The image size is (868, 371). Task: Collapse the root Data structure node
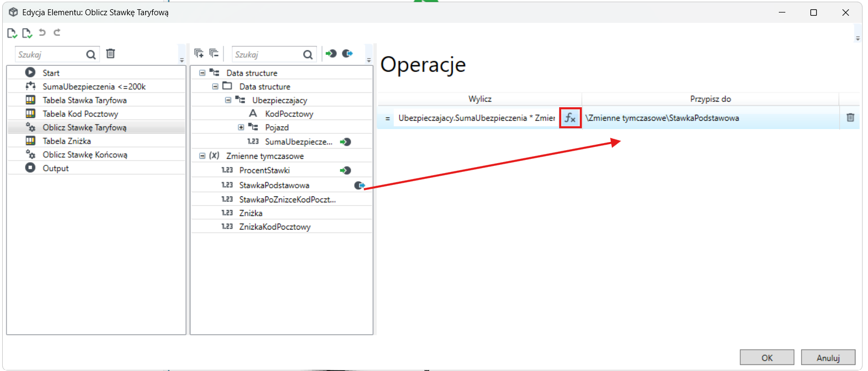(202, 72)
